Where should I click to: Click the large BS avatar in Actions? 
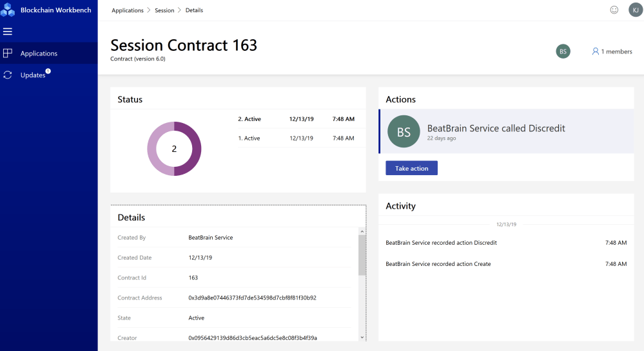pos(404,132)
